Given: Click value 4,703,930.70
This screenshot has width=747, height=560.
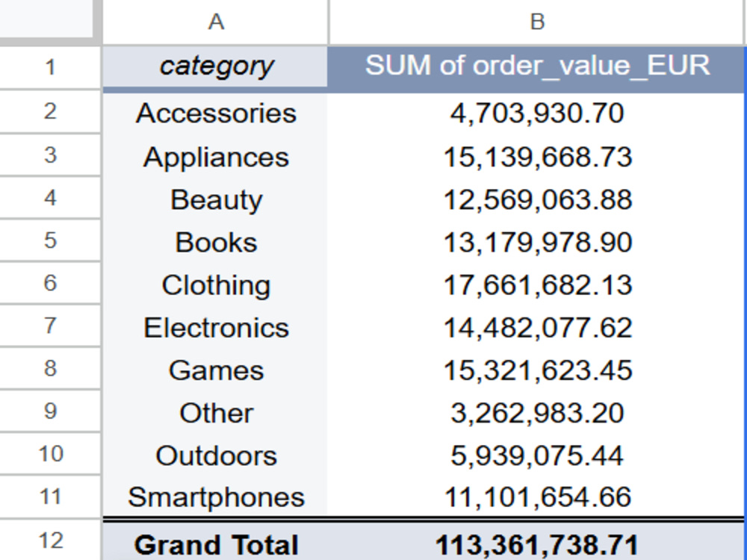Looking at the screenshot, I should pyautogui.click(x=536, y=113).
